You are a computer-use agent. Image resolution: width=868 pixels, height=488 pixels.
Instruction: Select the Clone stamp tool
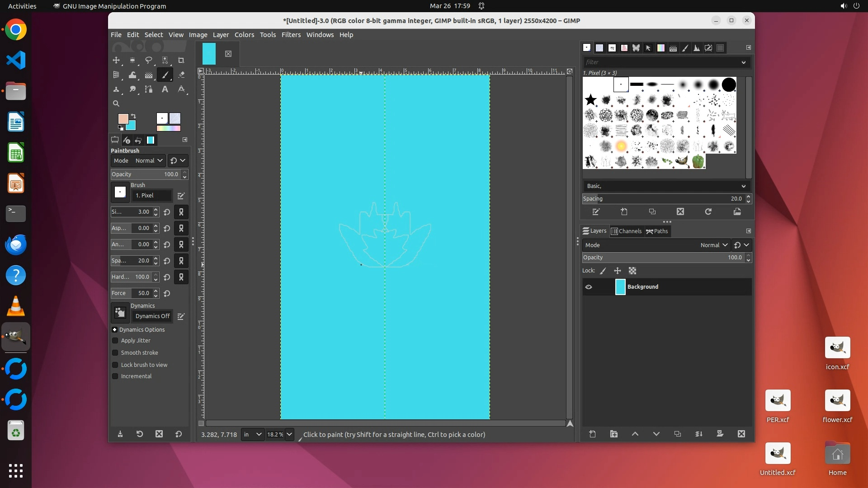(116, 89)
